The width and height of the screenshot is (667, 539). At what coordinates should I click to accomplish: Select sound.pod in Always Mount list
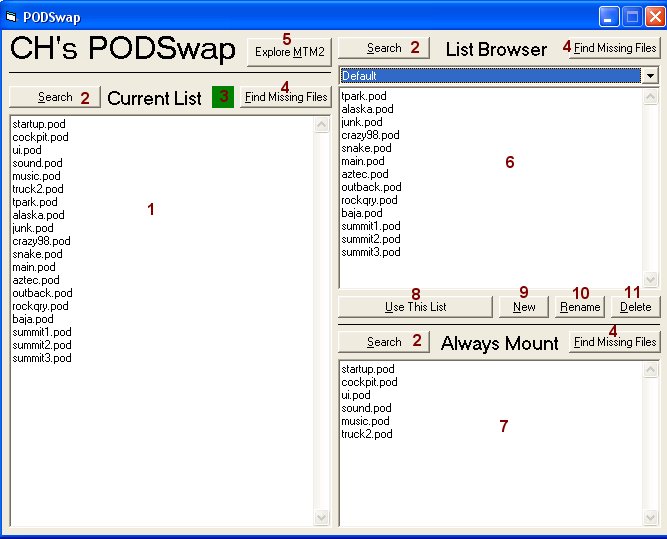pos(366,408)
